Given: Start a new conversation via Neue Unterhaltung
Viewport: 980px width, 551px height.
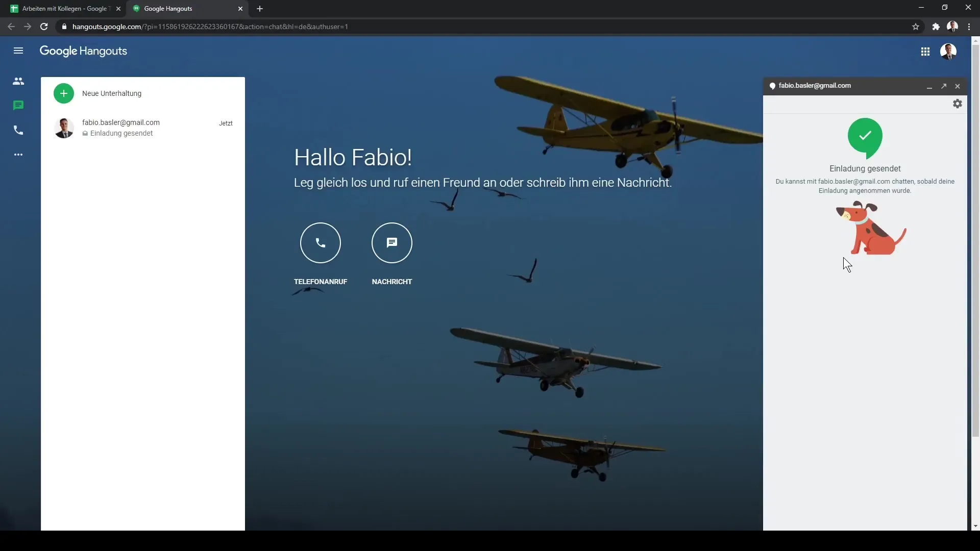Looking at the screenshot, I should point(112,93).
